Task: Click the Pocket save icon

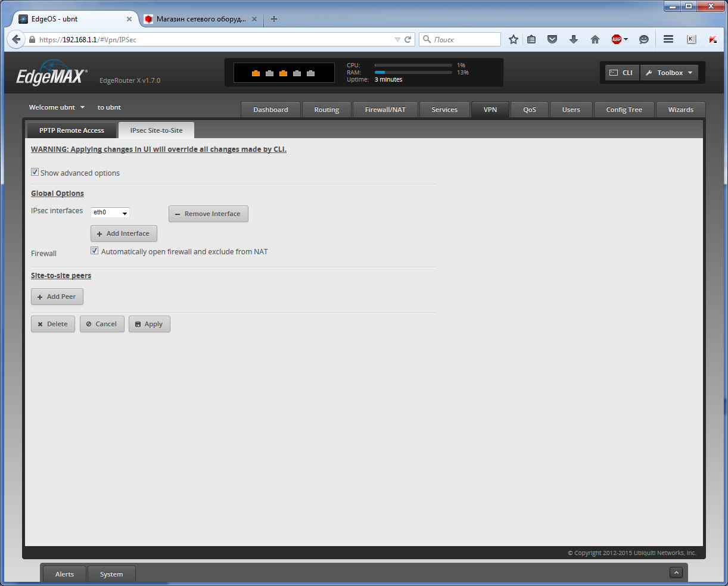Action: 552,39
